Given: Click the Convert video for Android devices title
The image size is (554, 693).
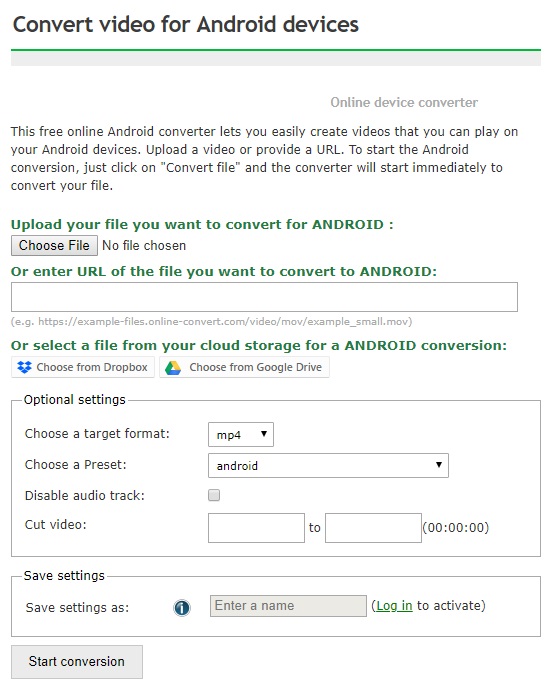Looking at the screenshot, I should (186, 24).
